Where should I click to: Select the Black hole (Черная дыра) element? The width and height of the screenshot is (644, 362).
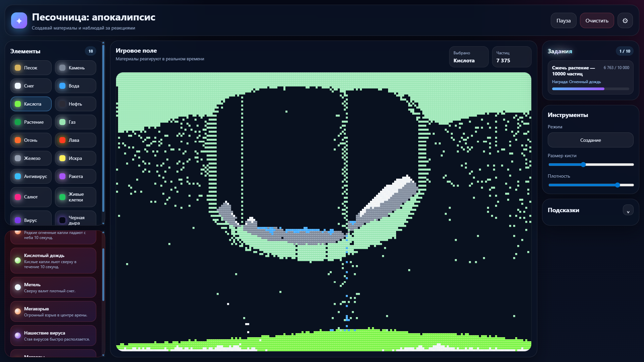75,219
